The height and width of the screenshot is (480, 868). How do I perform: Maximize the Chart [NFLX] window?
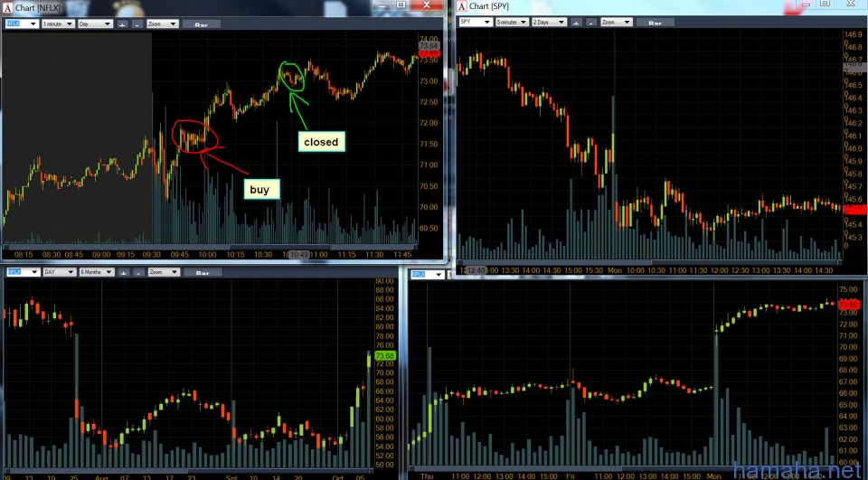[401, 5]
